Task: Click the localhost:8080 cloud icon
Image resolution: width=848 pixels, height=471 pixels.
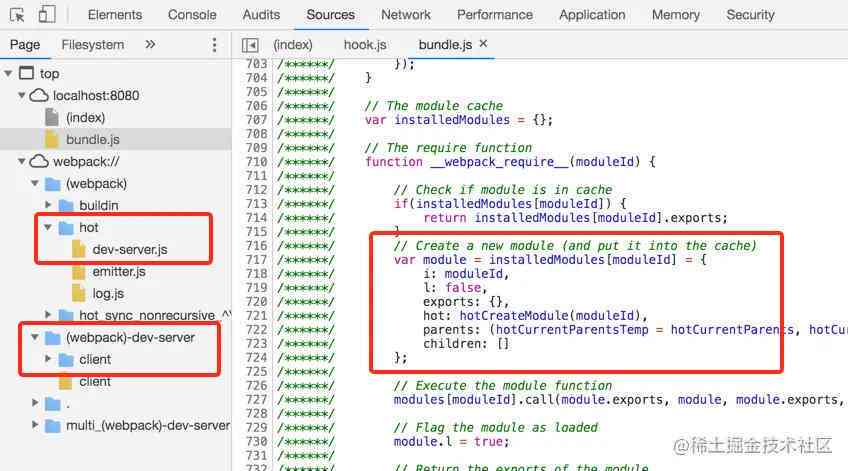Action: click(x=39, y=96)
